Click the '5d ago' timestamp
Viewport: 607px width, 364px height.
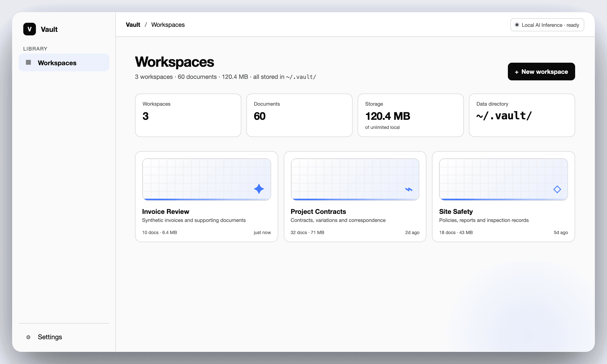pos(561,233)
